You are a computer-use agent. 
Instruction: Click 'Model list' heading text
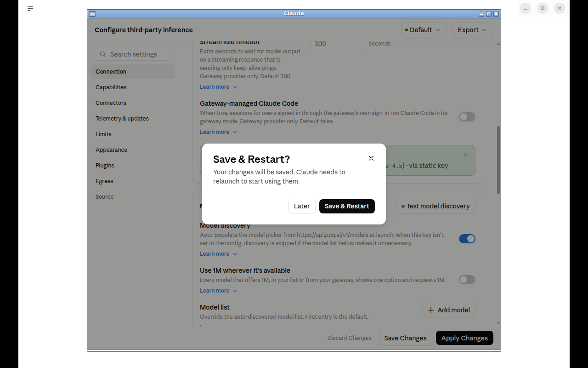tap(215, 307)
